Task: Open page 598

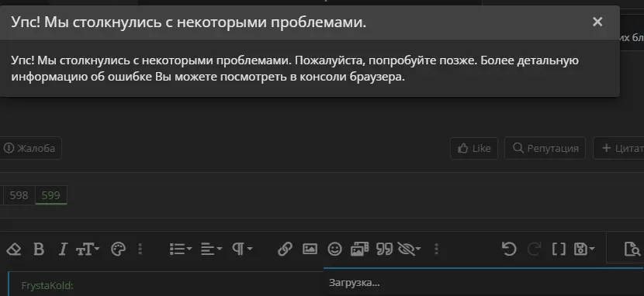Action: [19, 195]
